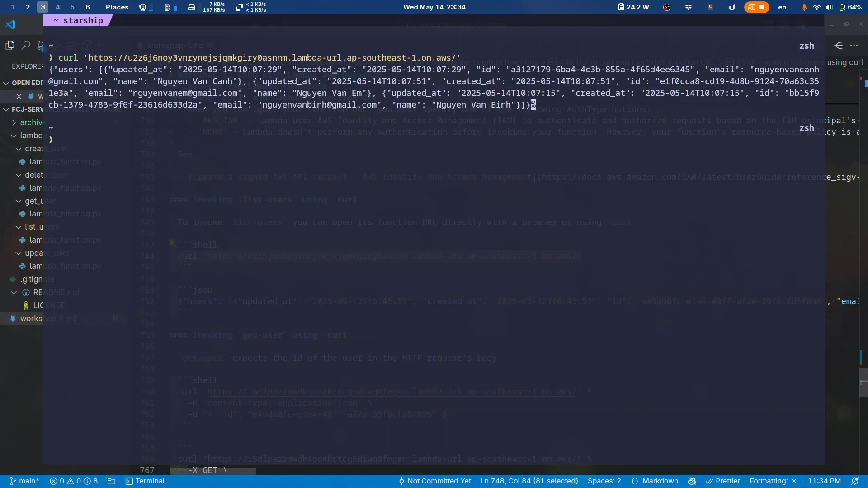868x488 pixels.
Task: Click the 24.2 W power consumption indicator
Action: click(x=633, y=7)
